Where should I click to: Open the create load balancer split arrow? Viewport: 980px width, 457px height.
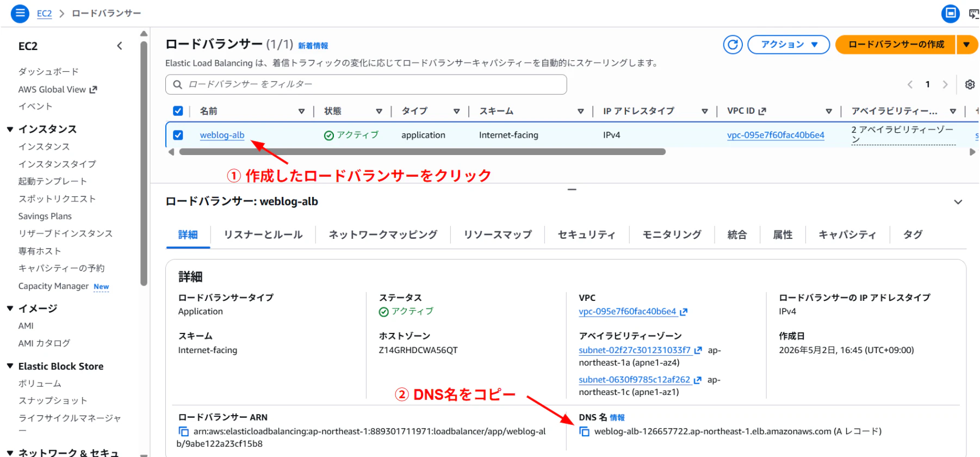click(x=966, y=45)
